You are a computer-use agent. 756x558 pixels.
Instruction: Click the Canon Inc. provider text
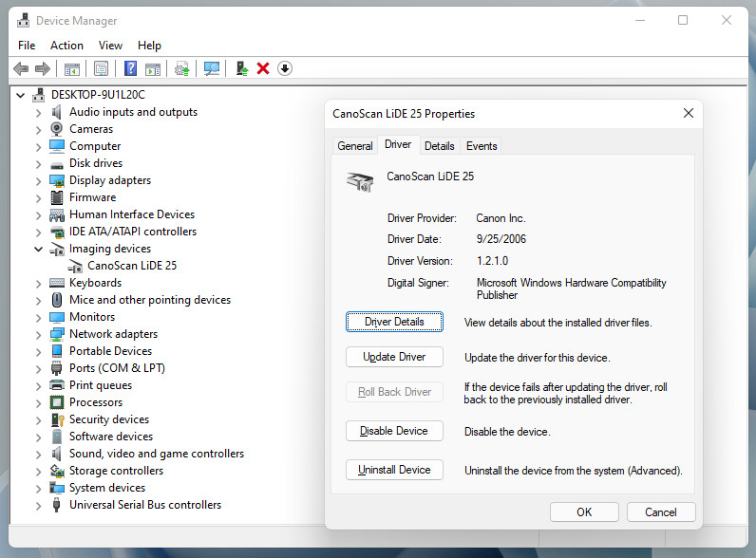click(x=501, y=218)
